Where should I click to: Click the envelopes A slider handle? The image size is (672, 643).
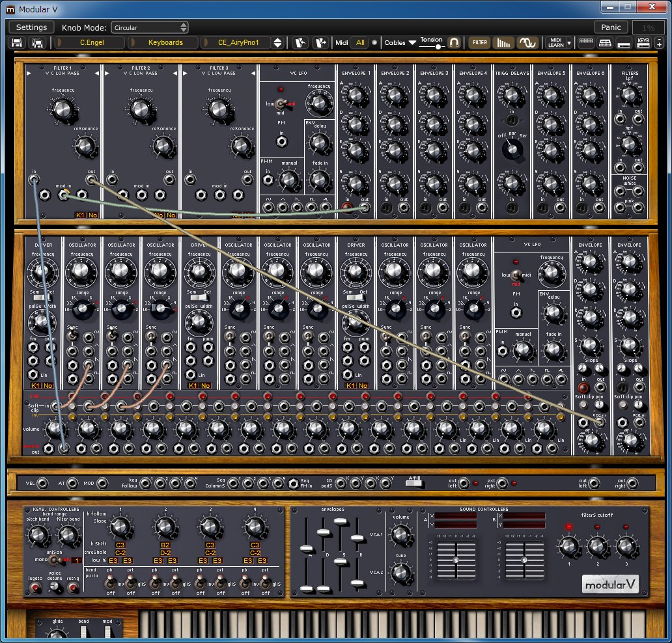[307, 549]
